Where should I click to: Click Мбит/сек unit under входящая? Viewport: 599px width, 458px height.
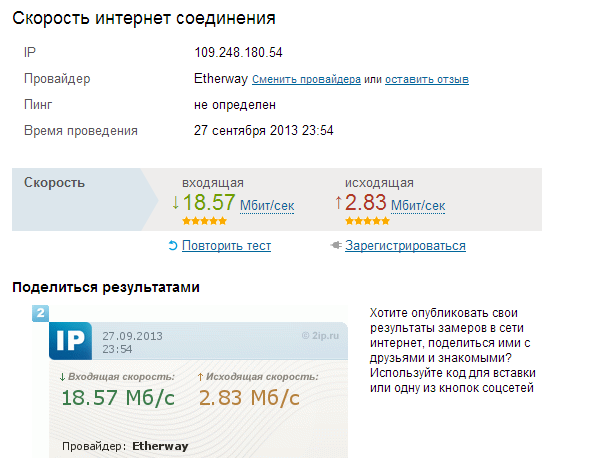(267, 206)
